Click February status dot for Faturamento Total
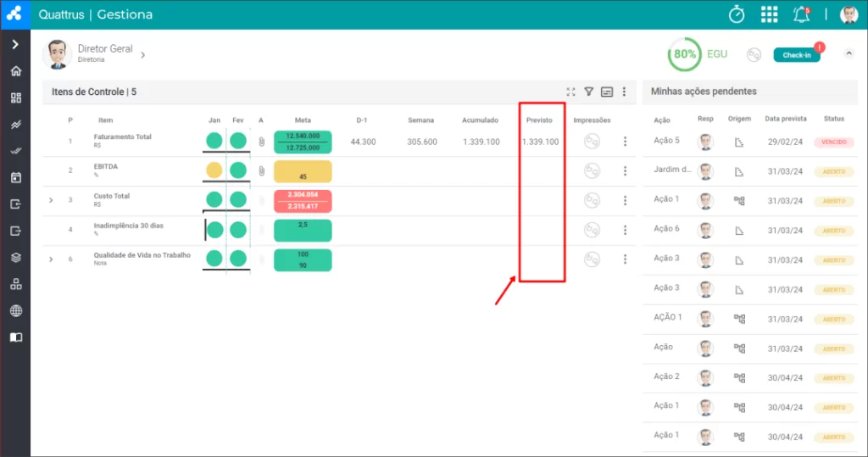Viewport: 868px width, 457px height. (x=238, y=141)
